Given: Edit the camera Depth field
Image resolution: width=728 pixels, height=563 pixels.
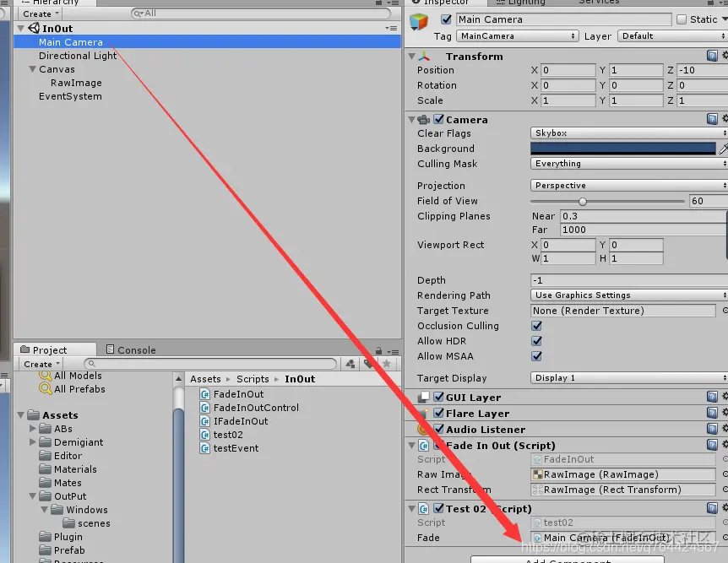Looking at the screenshot, I should [x=628, y=280].
